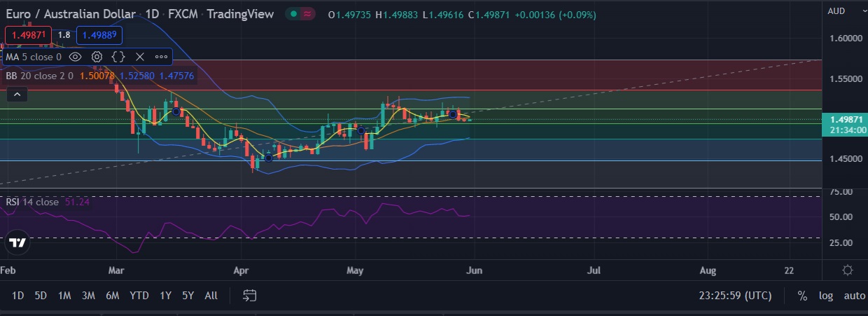868x316 pixels.
Task: Select the 1Y time range
Action: [165, 296]
